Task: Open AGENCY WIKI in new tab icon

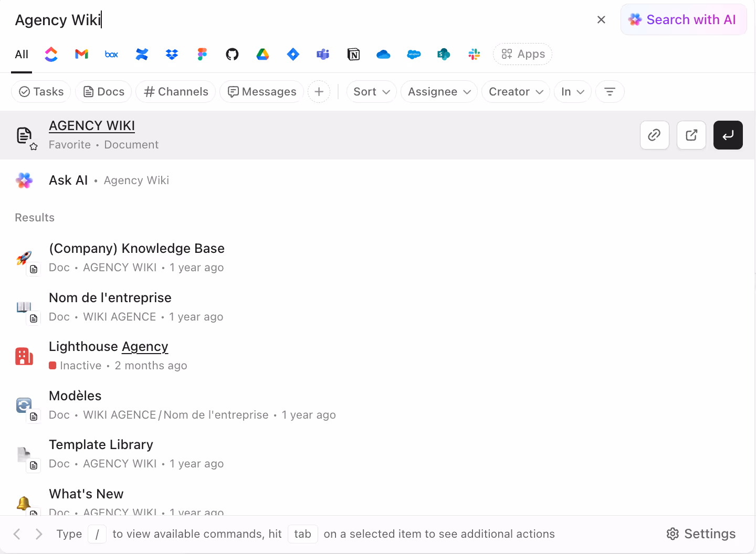Action: [691, 135]
